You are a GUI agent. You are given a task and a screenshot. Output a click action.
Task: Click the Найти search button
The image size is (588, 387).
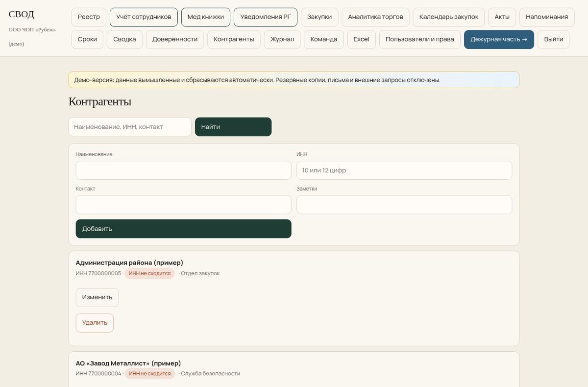click(233, 127)
